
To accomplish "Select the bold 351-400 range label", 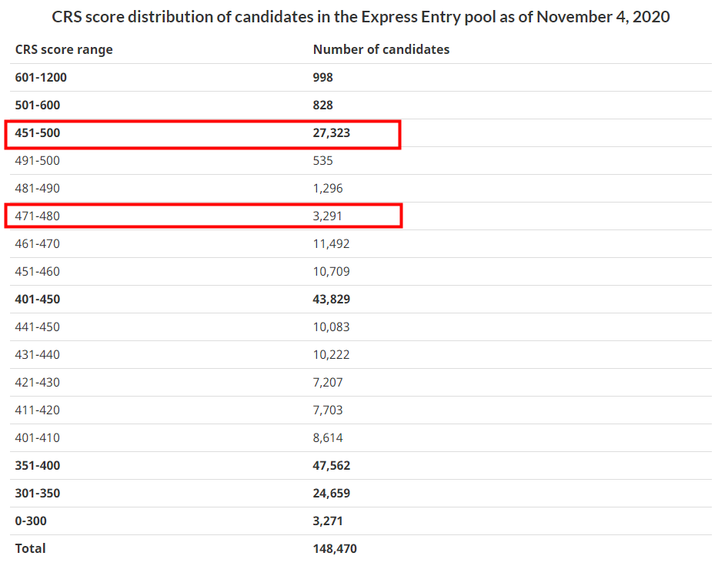I will coord(38,465).
